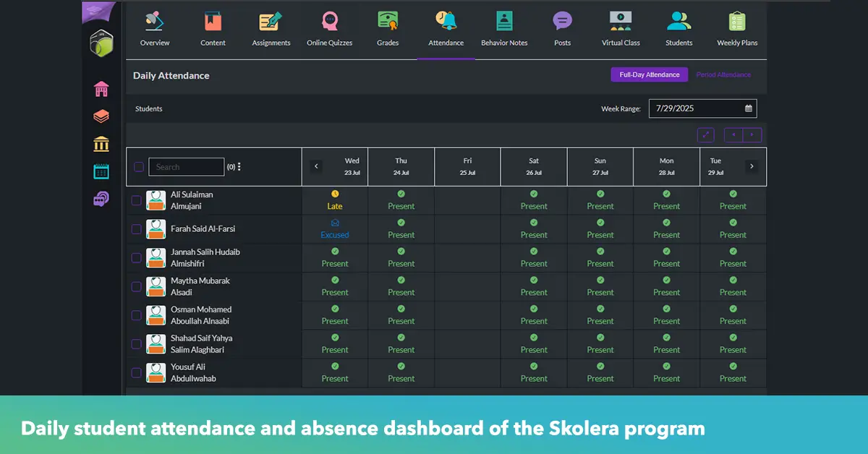Select the Farah Said Al-Farsi checkbox
868x454 pixels.
(136, 229)
